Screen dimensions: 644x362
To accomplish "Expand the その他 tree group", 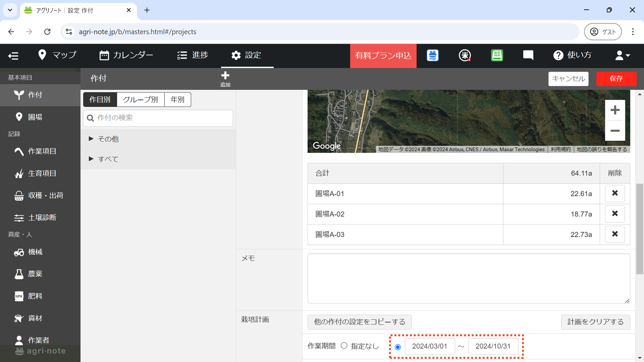I will coord(91,139).
